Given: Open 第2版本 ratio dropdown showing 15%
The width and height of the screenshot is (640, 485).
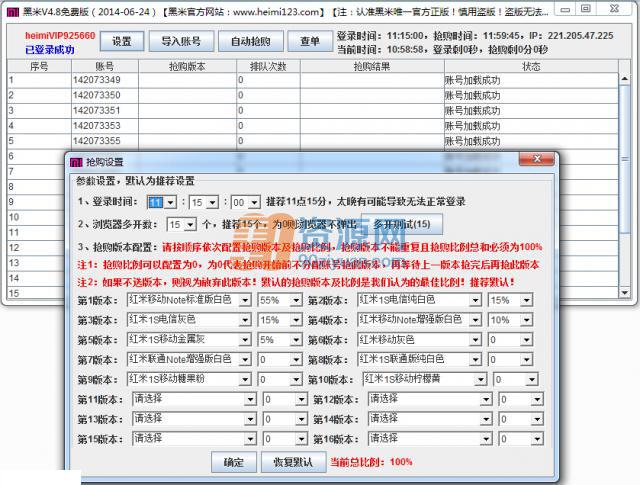Looking at the screenshot, I should coord(510,300).
